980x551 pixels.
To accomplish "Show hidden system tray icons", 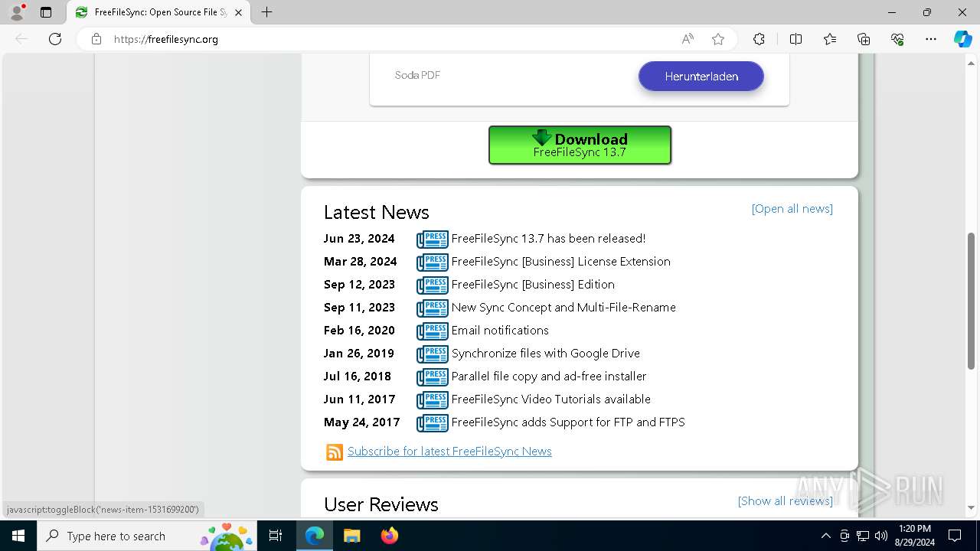I will click(825, 536).
